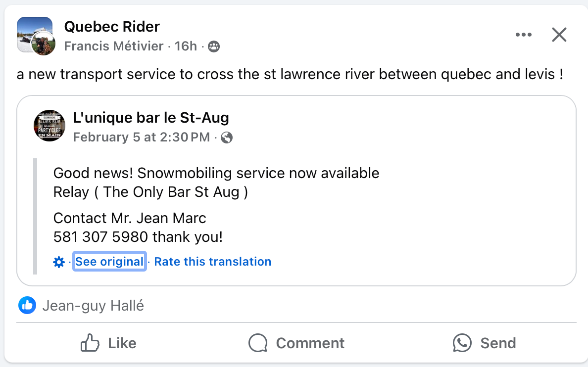Open the L'unique bar le St-Aug profile picture

49,126
